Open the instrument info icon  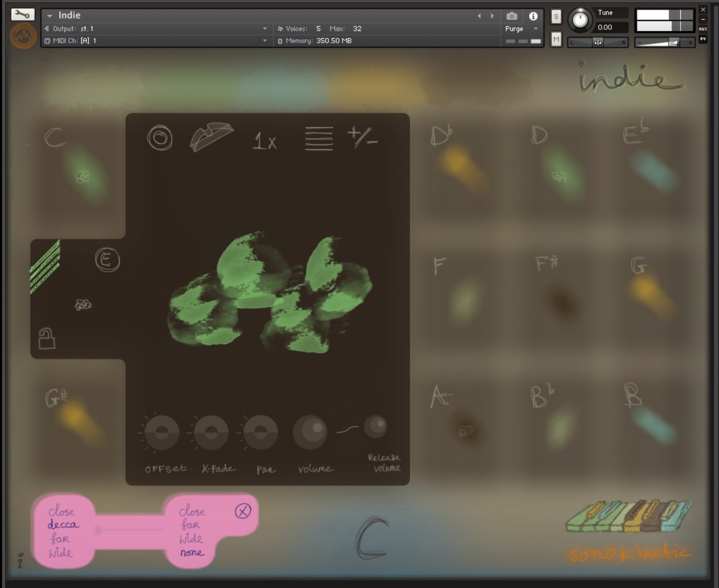pyautogui.click(x=533, y=16)
